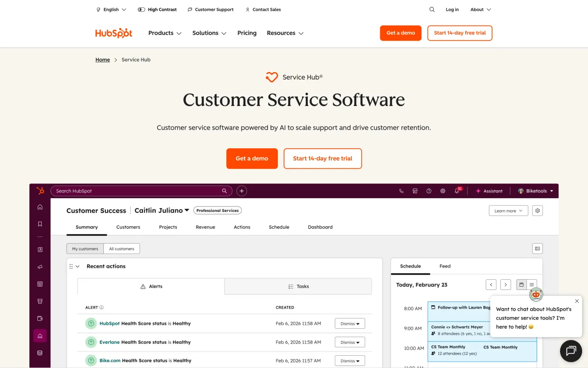Open the Bookmarks icon in the sidebar
Screen dimensions: 588x368
pos(40,224)
